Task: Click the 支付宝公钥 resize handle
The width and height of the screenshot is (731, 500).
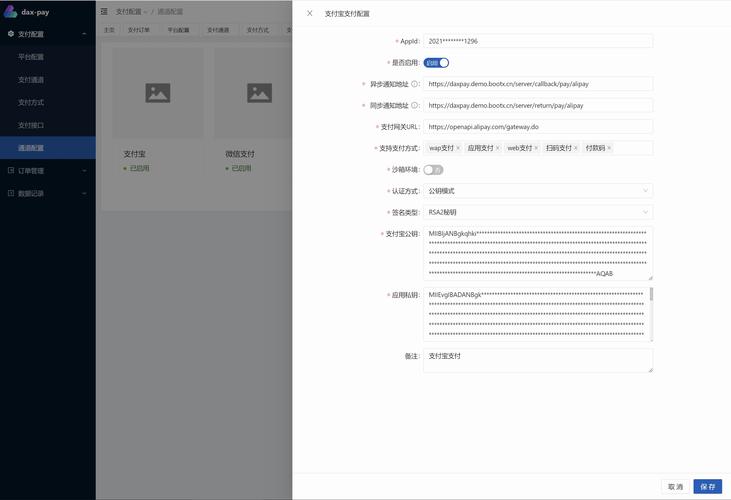Action: 650,278
